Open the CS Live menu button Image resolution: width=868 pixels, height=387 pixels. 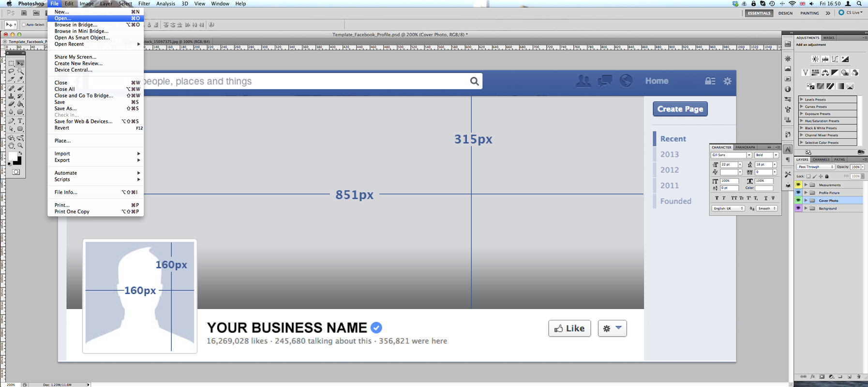click(x=851, y=13)
